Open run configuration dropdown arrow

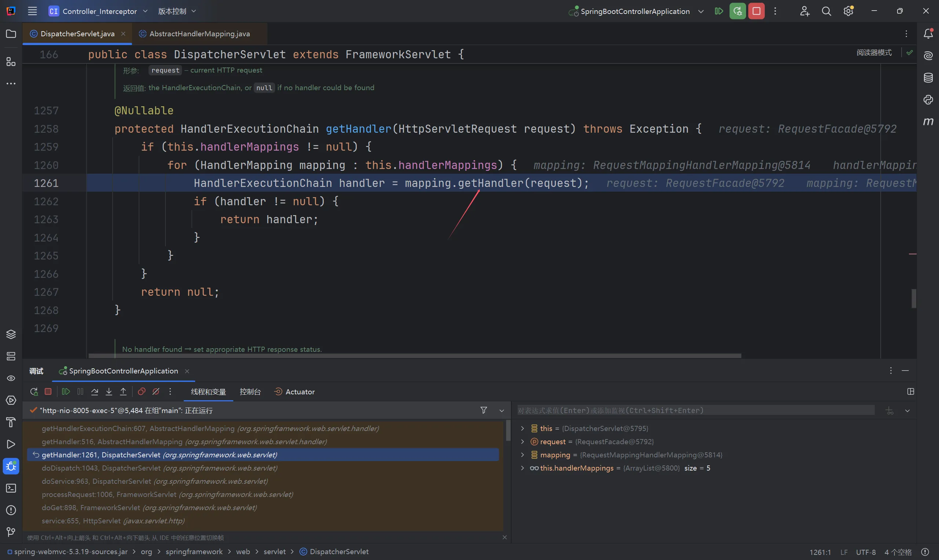[701, 11]
